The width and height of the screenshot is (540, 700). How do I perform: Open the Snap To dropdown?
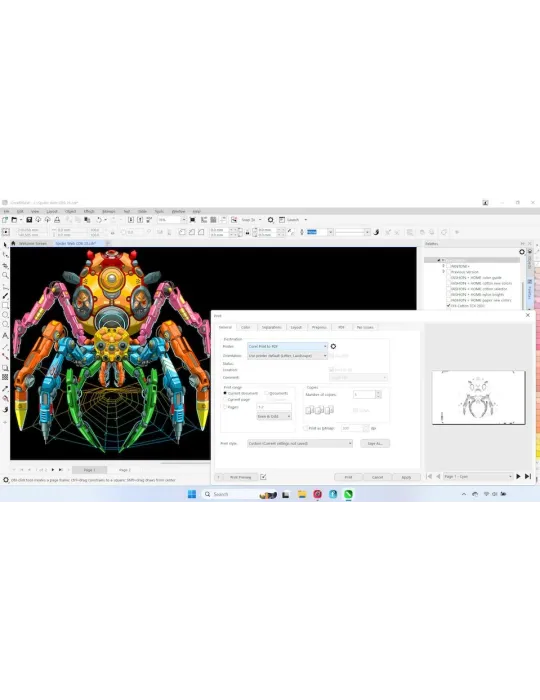[260, 220]
